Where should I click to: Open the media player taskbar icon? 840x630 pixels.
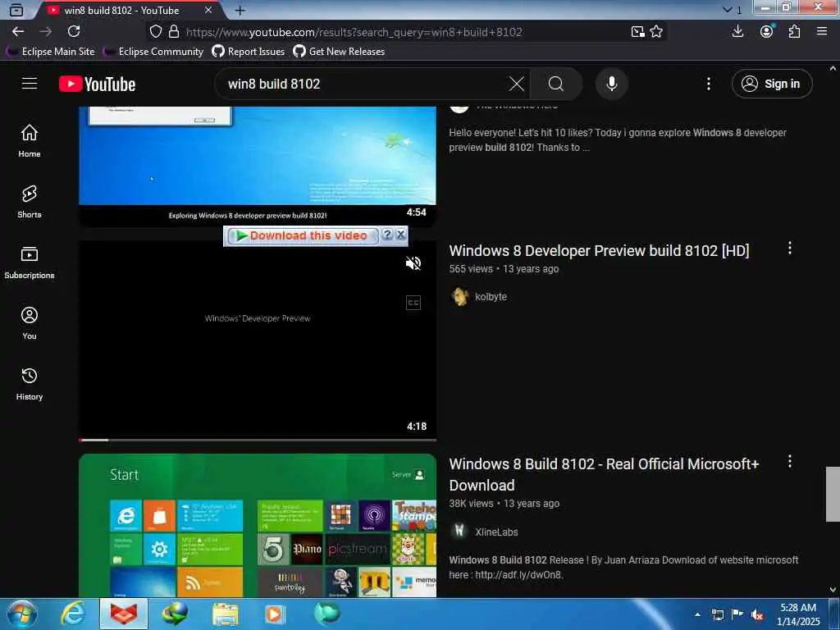(276, 614)
